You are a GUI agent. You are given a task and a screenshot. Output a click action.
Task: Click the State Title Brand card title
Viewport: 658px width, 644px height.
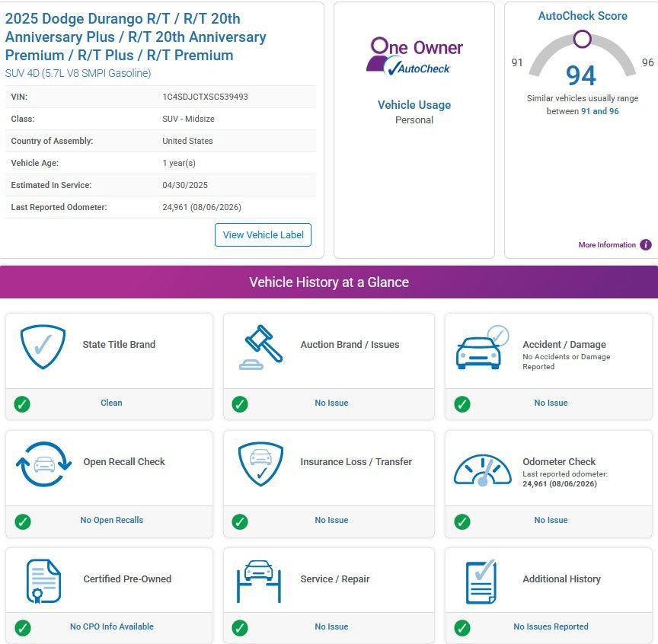pyautogui.click(x=119, y=344)
